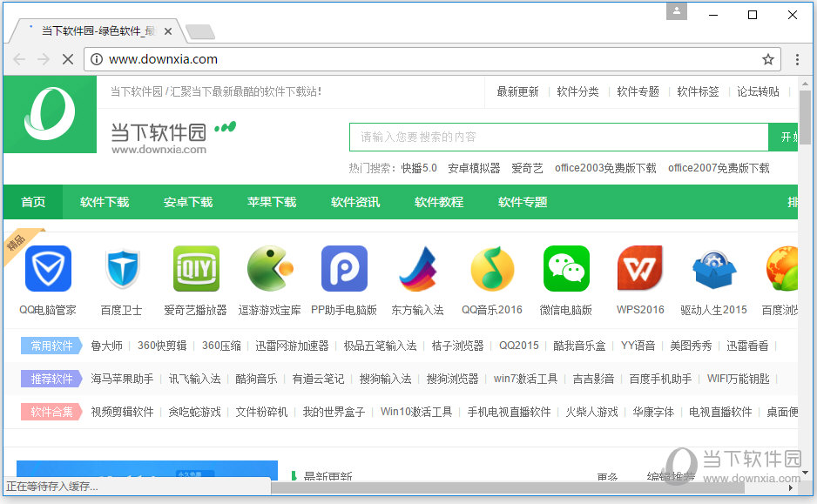Open the QQ音乐2016 icon

492,269
